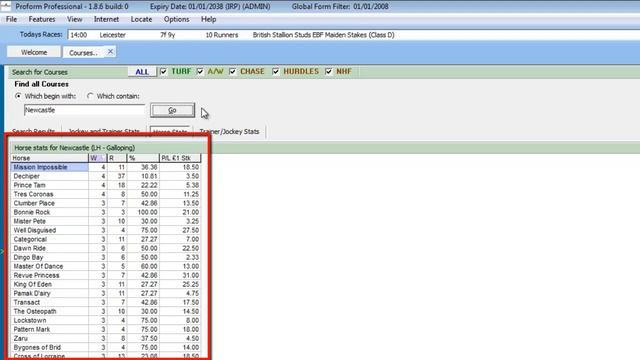Click the Go button

172,110
